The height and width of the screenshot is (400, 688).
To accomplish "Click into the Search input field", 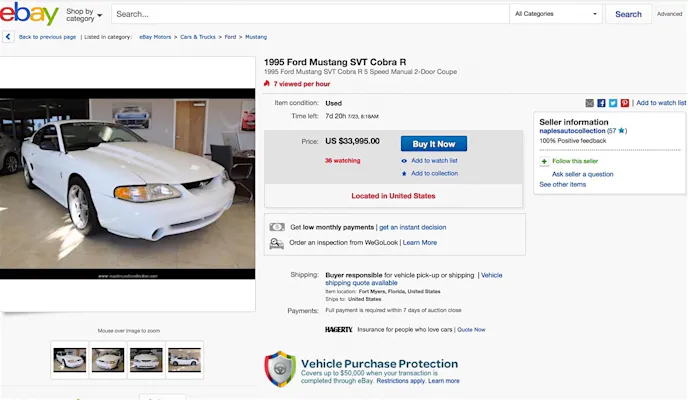I will (x=310, y=14).
